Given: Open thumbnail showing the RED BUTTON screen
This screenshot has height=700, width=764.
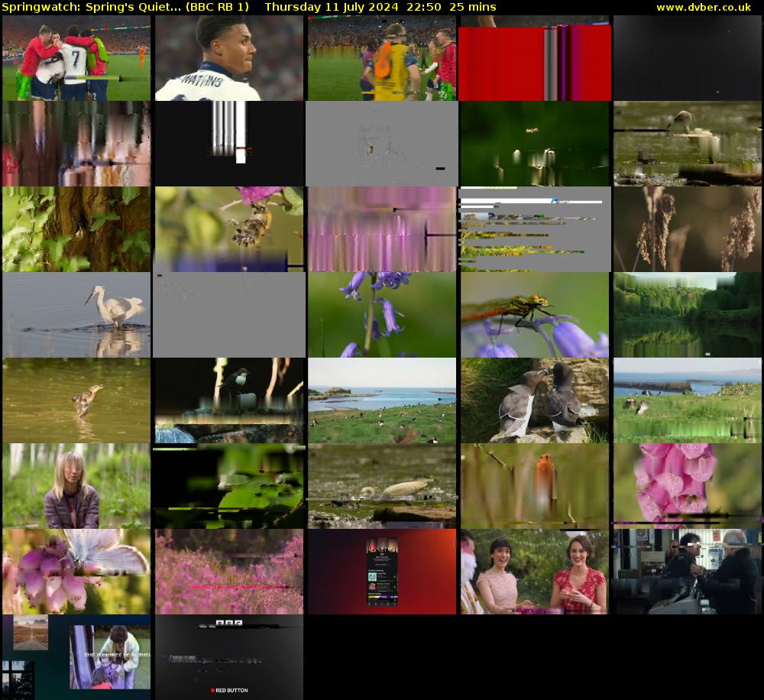Looking at the screenshot, I should pyautogui.click(x=229, y=657).
